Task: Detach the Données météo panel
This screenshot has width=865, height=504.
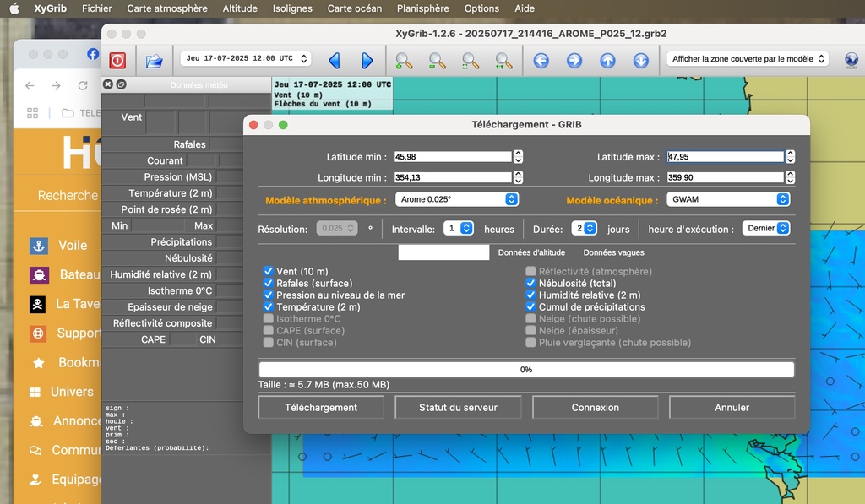Action: 122,84
